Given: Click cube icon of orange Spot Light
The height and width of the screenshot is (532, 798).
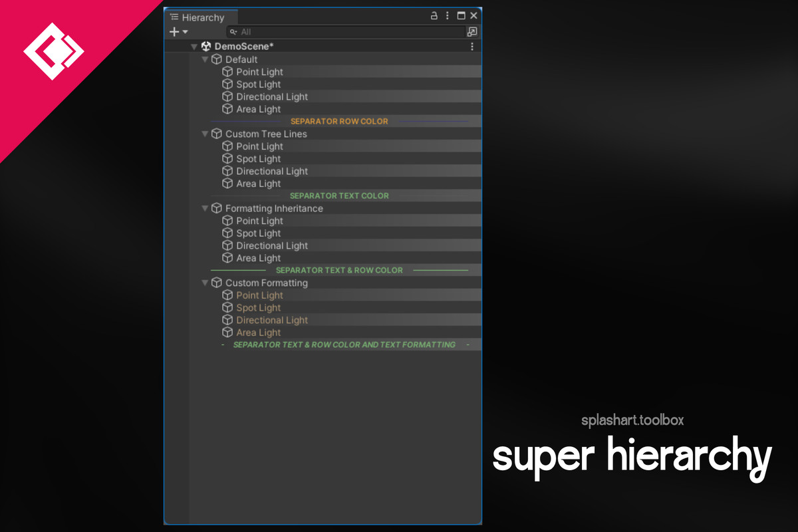Looking at the screenshot, I should pos(227,308).
